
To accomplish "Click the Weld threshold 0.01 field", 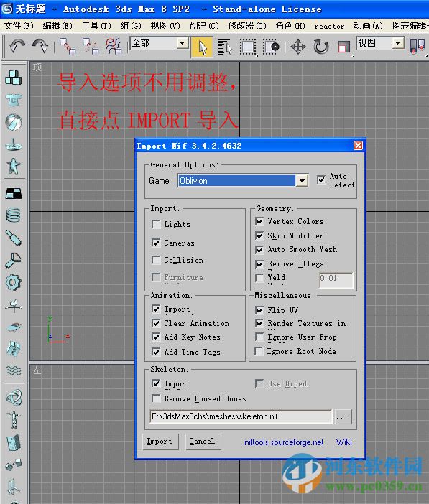I will [336, 279].
